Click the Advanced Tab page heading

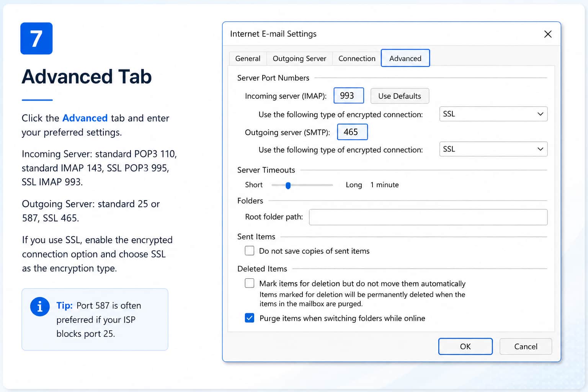tap(87, 77)
